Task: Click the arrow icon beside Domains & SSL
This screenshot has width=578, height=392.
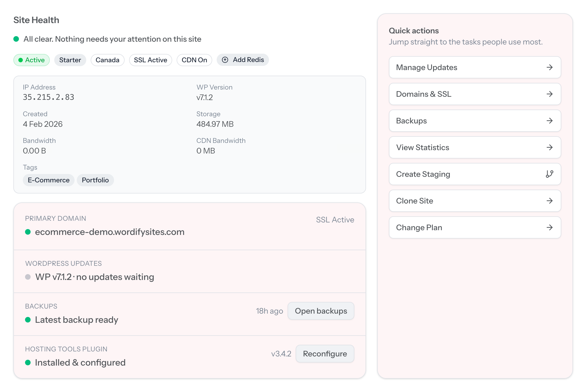Action: click(549, 94)
